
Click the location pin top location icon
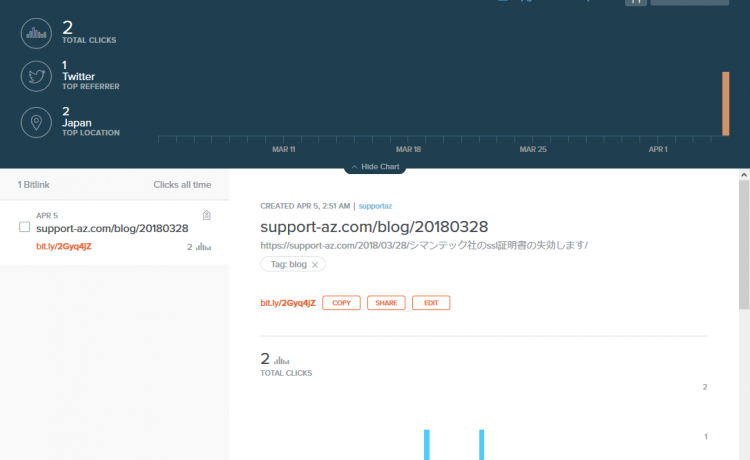[x=36, y=122]
